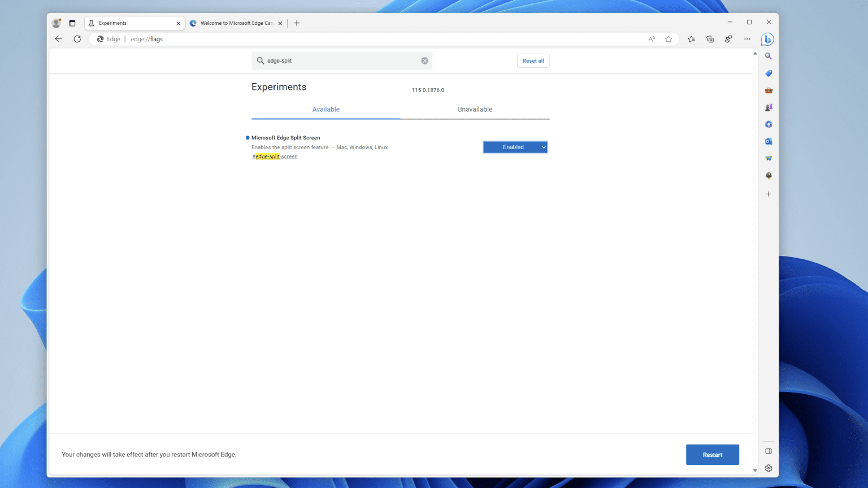Open Drop from the sidebar
The height and width of the screenshot is (488, 868).
768,158
